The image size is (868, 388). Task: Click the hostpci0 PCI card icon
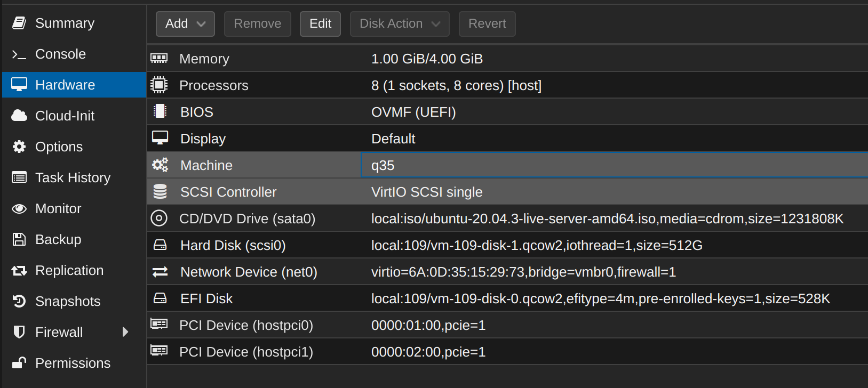159,324
